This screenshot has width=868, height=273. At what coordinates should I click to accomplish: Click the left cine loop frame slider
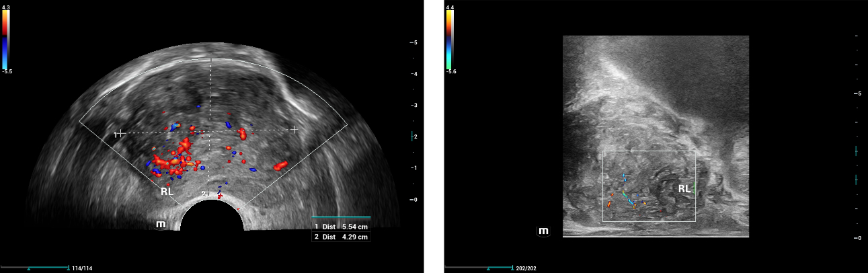coord(35,268)
